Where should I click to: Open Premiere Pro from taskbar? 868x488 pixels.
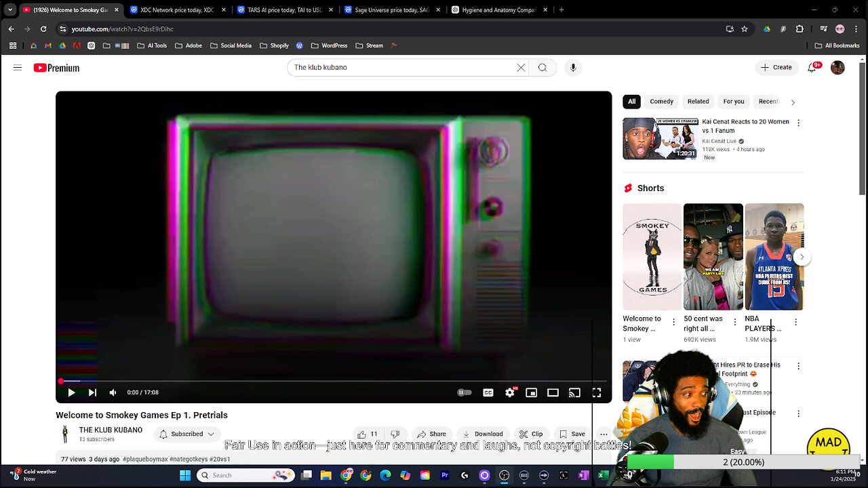[445, 476]
